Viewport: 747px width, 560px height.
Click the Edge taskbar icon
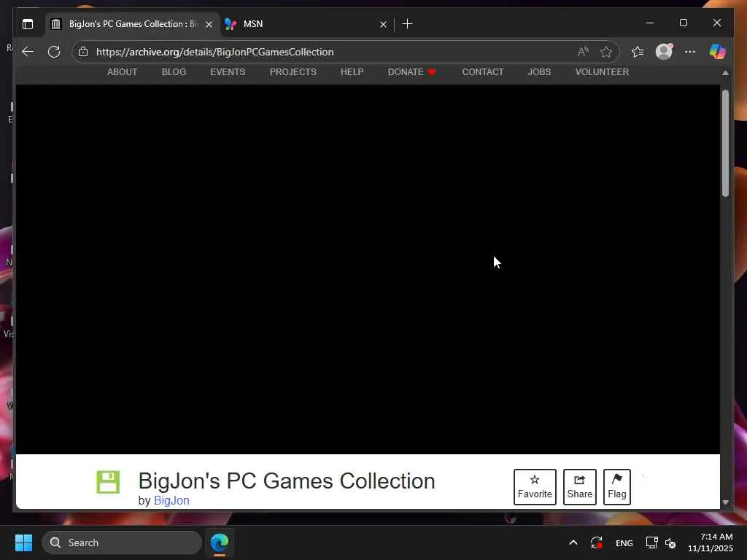click(x=220, y=542)
